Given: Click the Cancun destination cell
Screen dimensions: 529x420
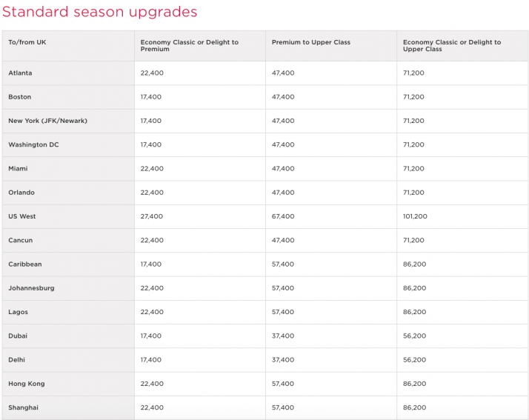Looking at the screenshot, I should [21, 240].
